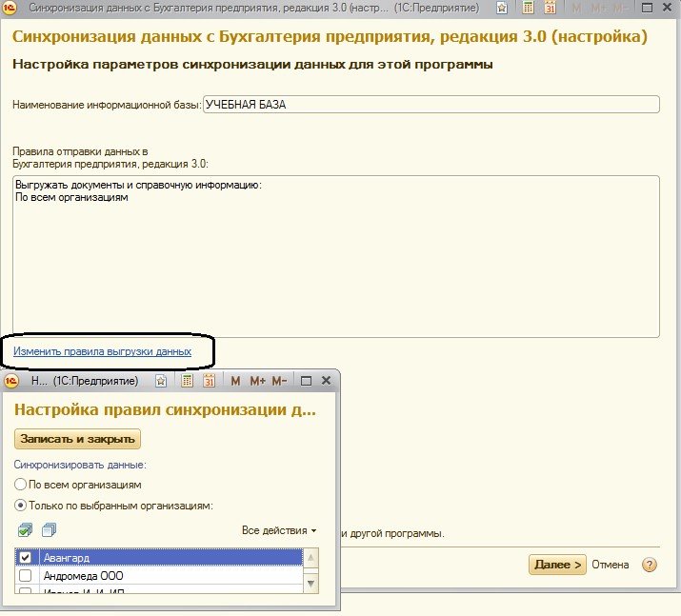Open the 'Все действия' dropdown menu
Viewport: 681px width, 616px height.
[279, 530]
